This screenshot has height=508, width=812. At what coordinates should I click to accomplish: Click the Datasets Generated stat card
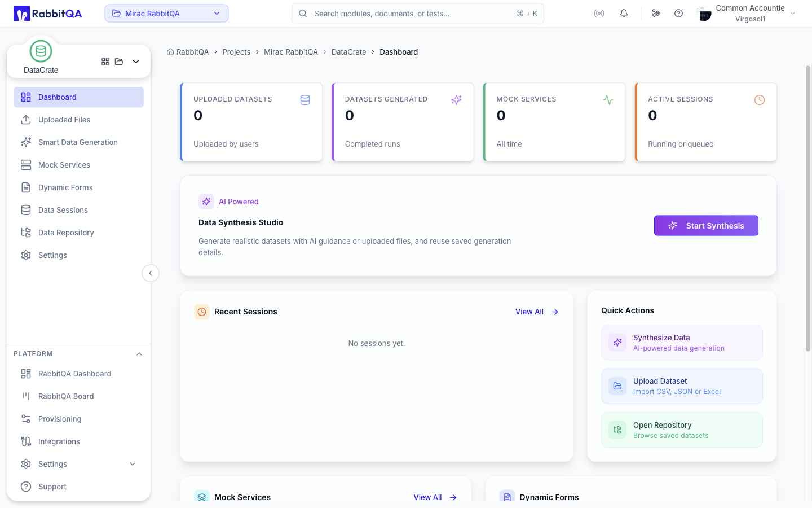[x=403, y=122]
